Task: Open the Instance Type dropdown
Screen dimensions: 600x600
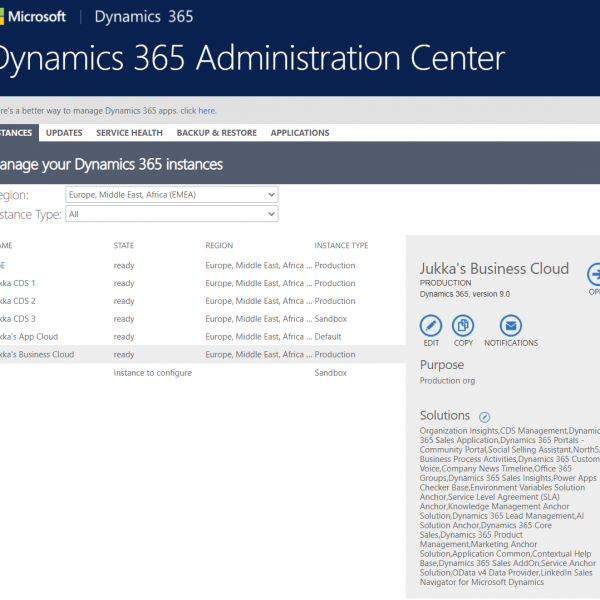Action: tap(172, 214)
